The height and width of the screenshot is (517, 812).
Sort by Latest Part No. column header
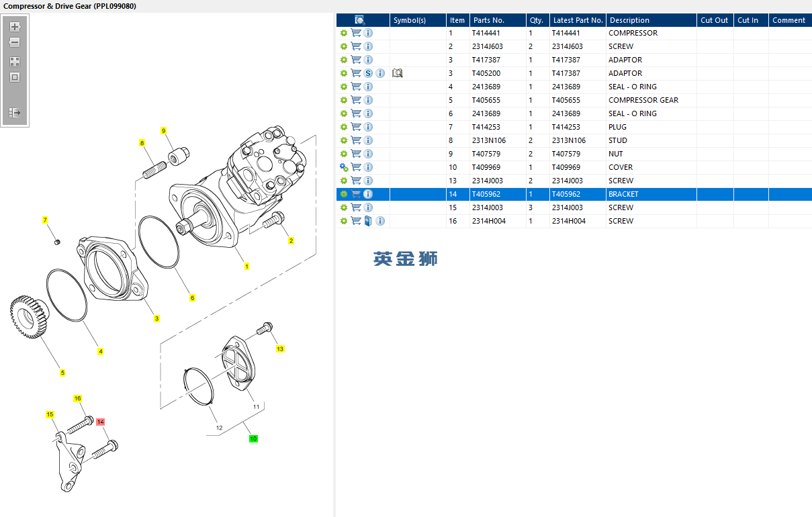tap(578, 20)
